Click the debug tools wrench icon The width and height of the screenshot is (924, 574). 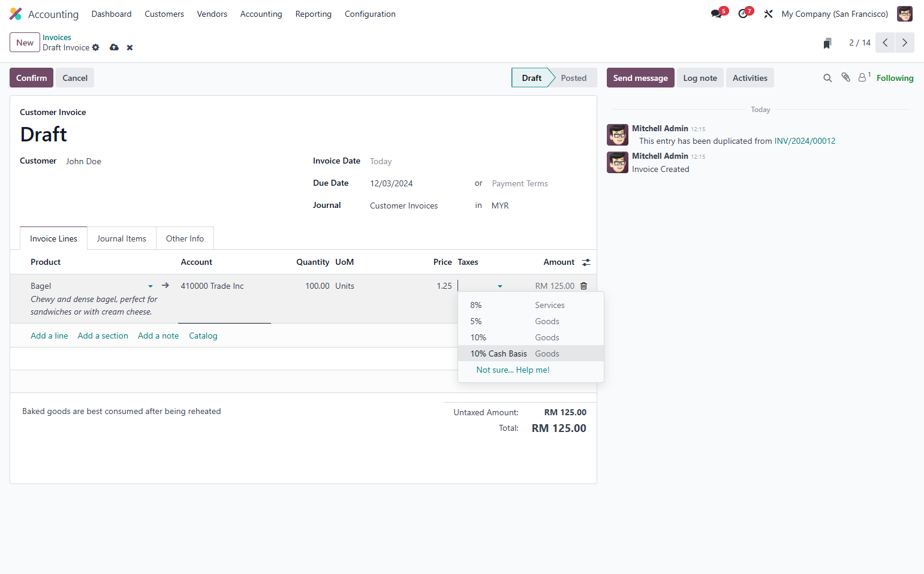coord(768,14)
